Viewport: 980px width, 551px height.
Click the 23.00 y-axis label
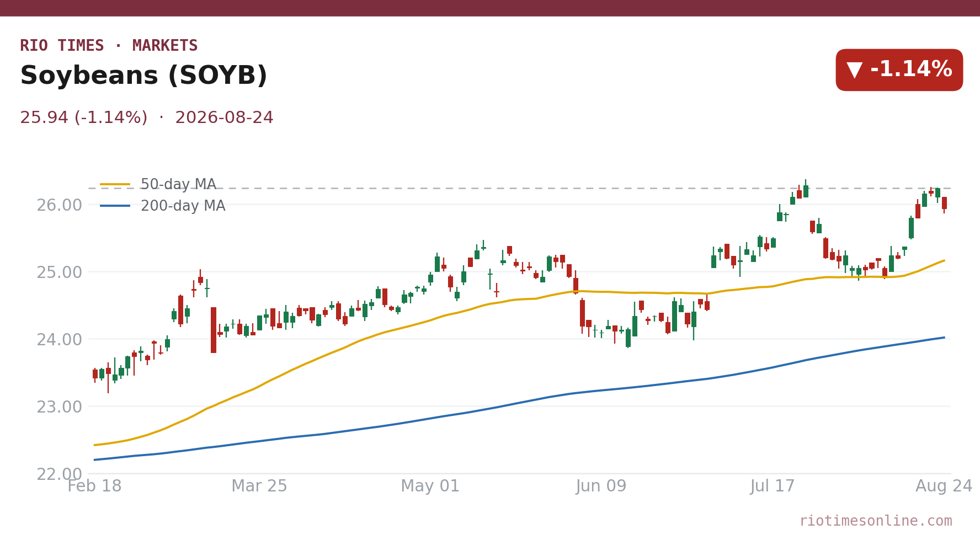click(x=59, y=407)
